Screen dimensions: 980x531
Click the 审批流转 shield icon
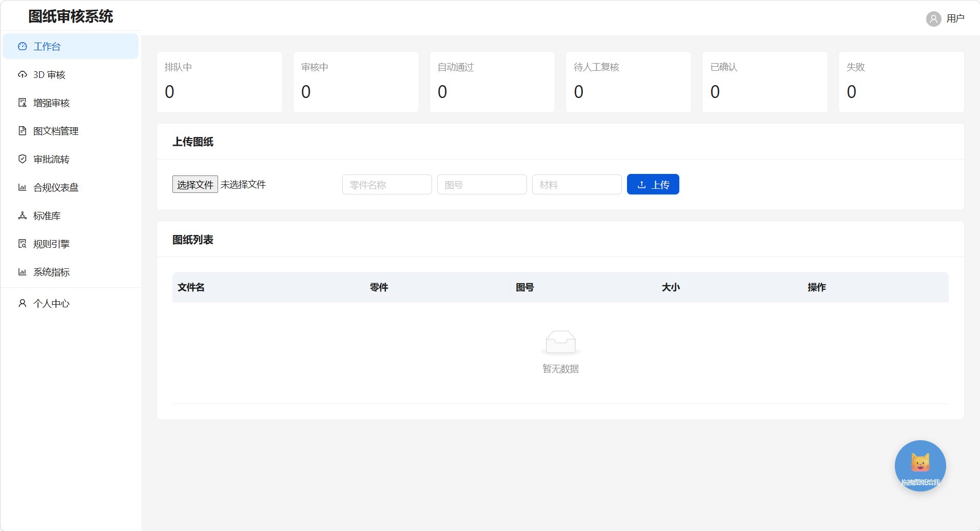click(22, 159)
